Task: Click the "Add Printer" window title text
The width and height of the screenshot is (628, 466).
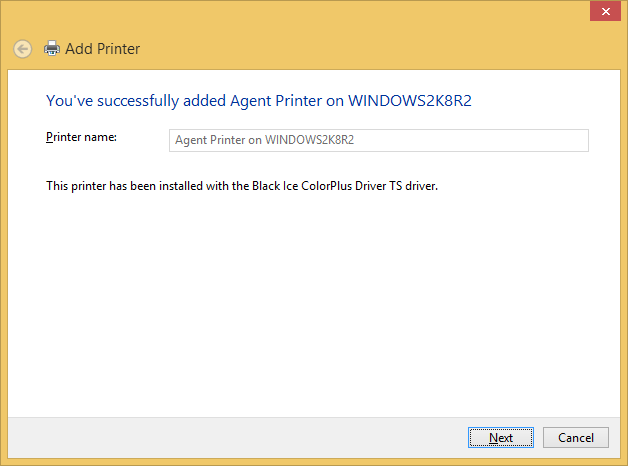Action: [102, 48]
